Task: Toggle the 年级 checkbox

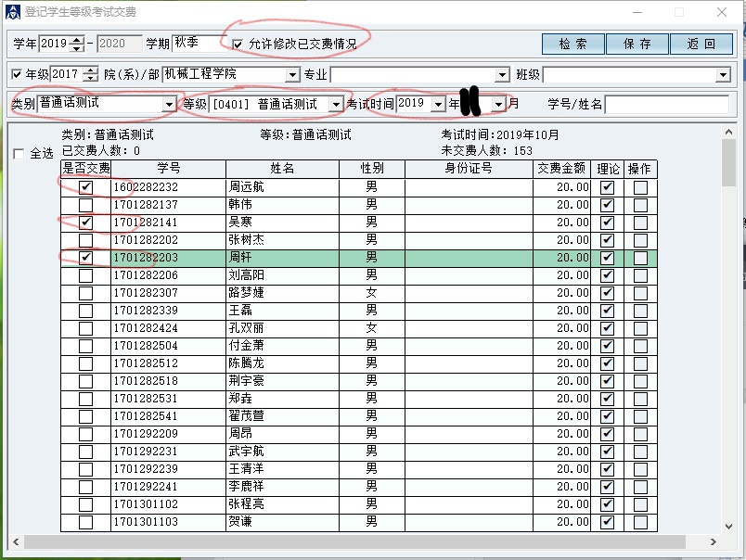Action: click(17, 74)
